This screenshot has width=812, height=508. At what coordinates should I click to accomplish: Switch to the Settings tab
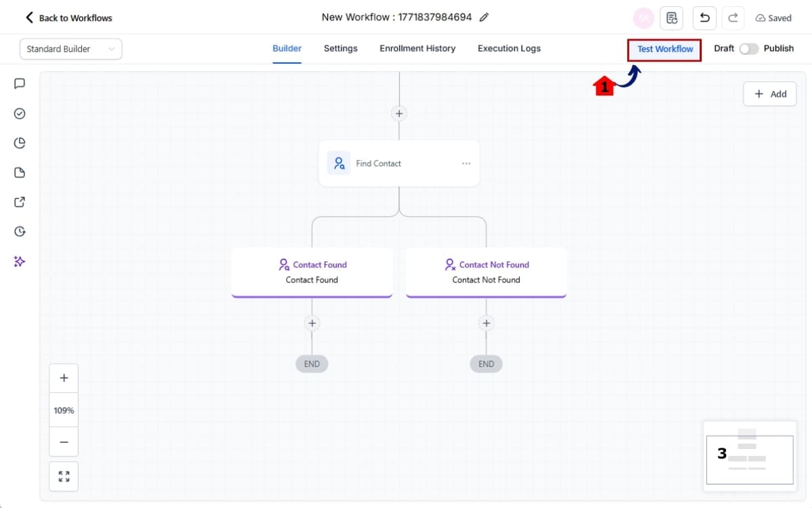click(340, 49)
